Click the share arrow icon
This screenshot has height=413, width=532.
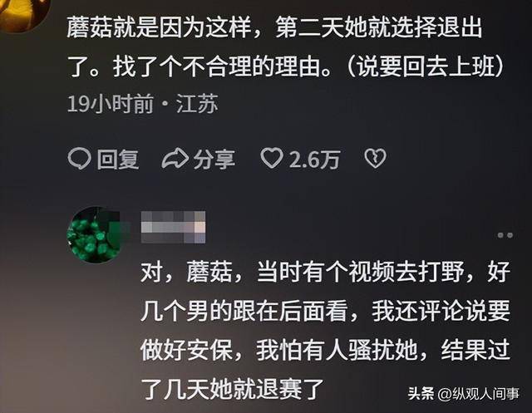click(x=175, y=159)
